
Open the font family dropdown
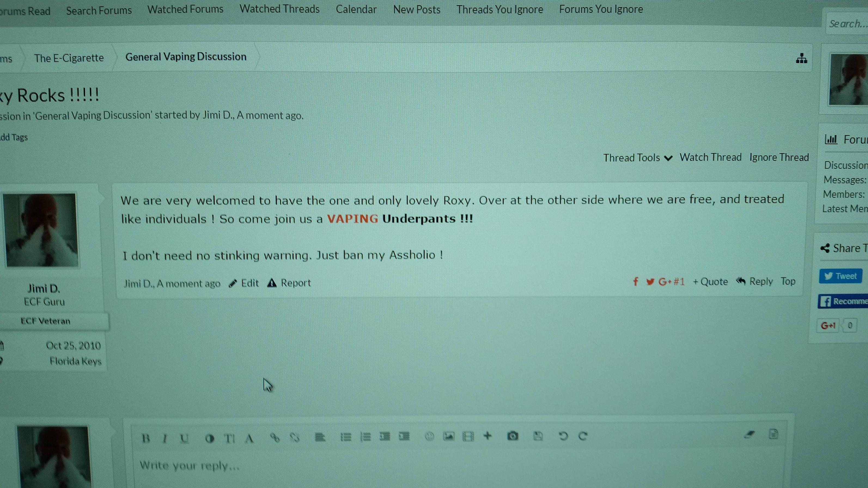[249, 438]
